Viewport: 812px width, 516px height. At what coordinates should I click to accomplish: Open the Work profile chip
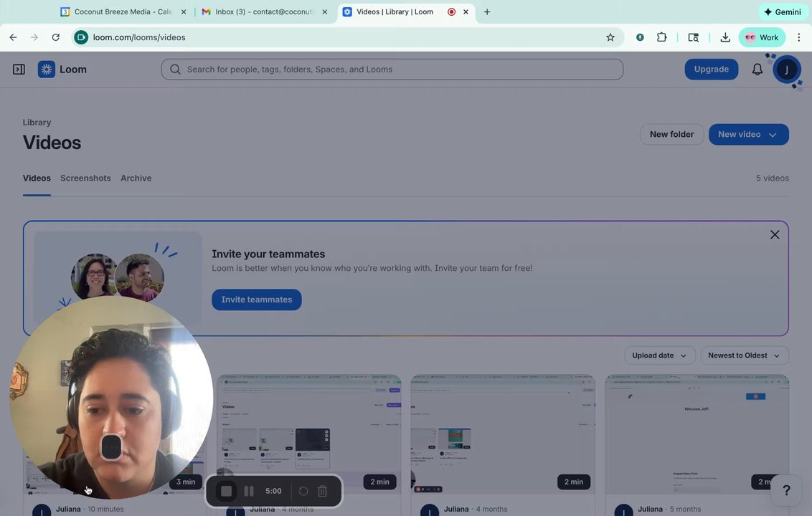pos(762,37)
